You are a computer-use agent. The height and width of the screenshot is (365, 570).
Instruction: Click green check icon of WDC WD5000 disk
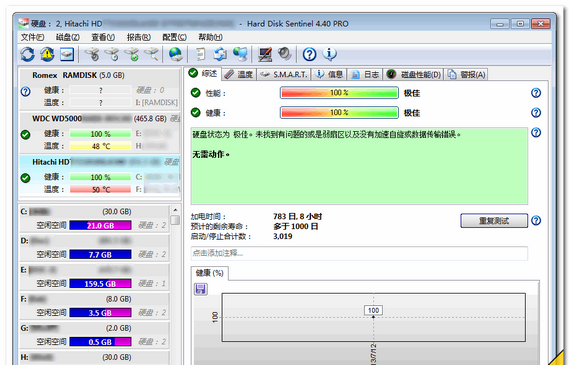coord(25,135)
